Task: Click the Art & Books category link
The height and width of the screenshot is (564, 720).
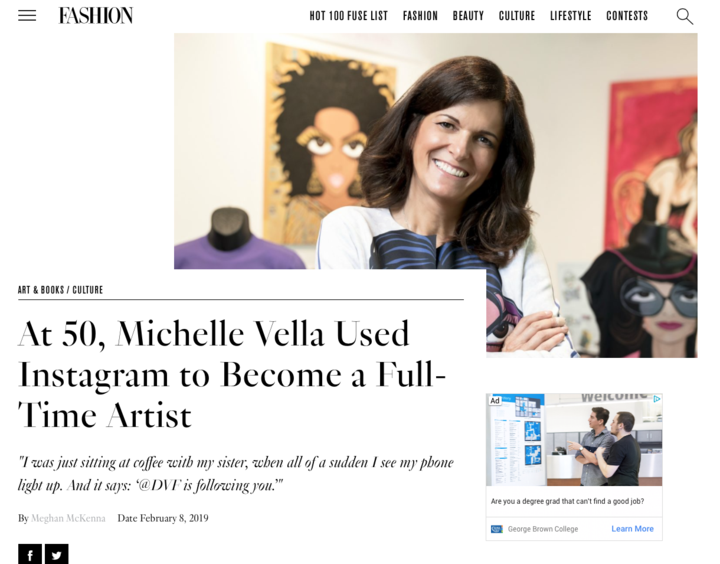Action: coord(41,290)
